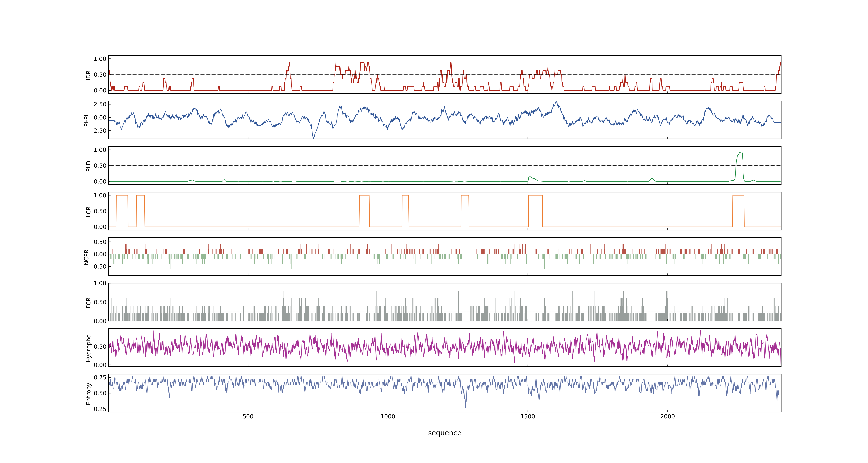Click the 2000 x-axis tick label
This screenshot has width=868, height=463.
point(667,416)
